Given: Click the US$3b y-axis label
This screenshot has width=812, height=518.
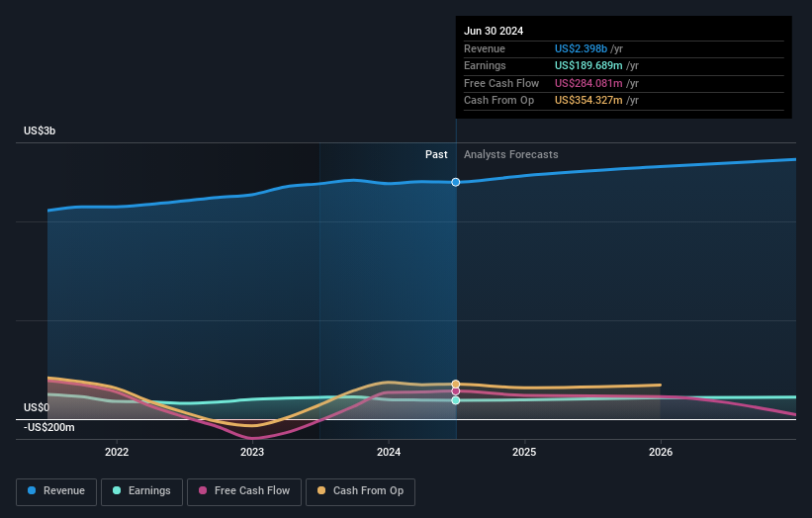Looking at the screenshot, I should tap(40, 130).
